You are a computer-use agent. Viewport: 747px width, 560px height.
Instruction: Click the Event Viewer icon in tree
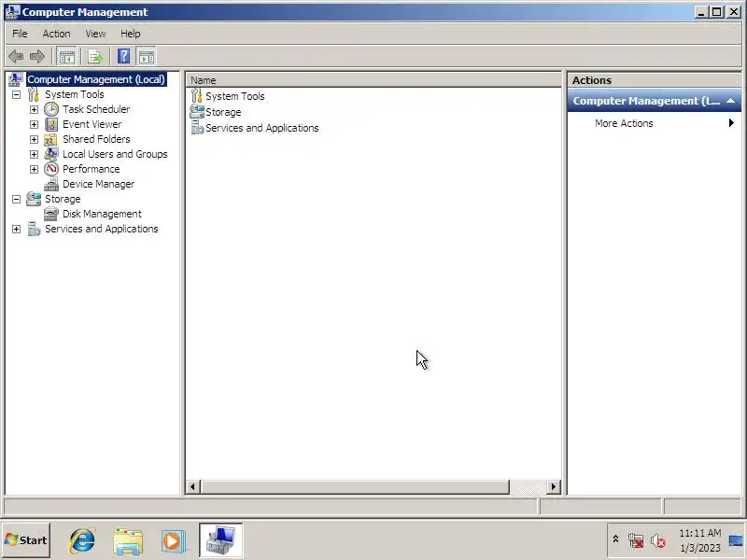(x=51, y=124)
